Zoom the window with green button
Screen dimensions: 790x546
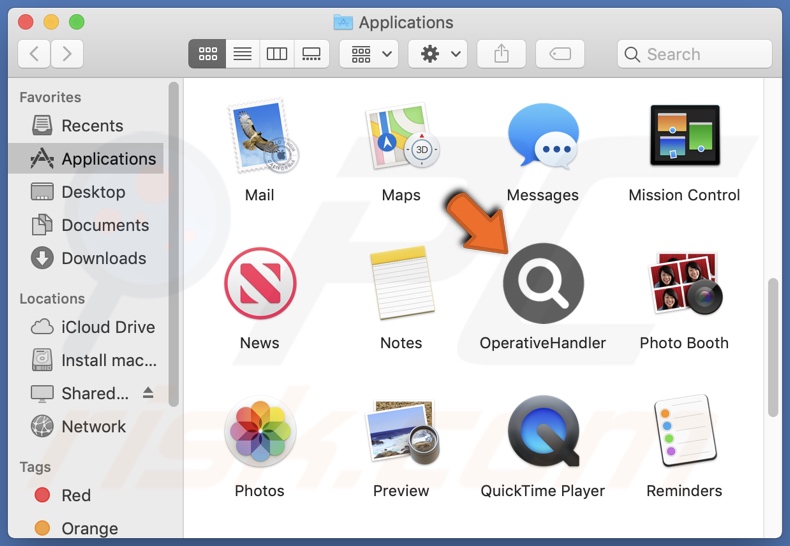coord(77,22)
